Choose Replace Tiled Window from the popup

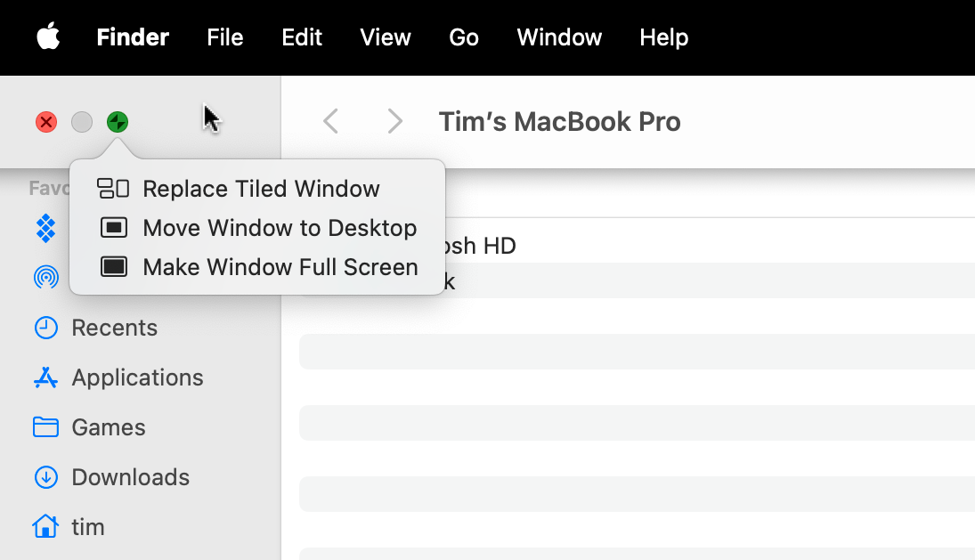click(x=261, y=189)
